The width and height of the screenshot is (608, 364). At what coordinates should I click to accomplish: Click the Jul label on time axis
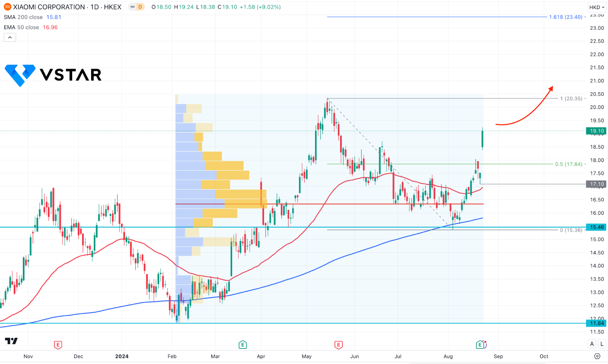(398, 356)
